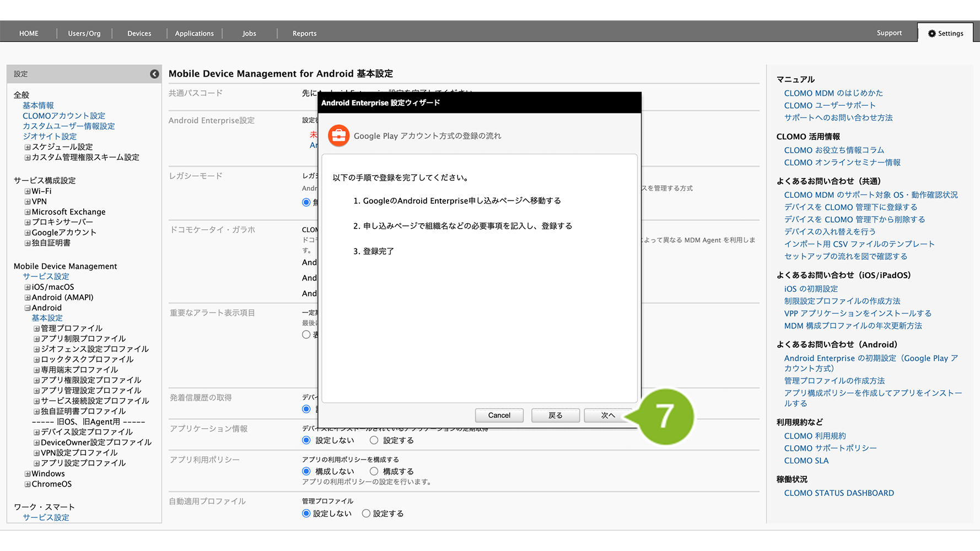
Task: Select 設定する for 自動適用プロファイル
Action: pos(366,514)
